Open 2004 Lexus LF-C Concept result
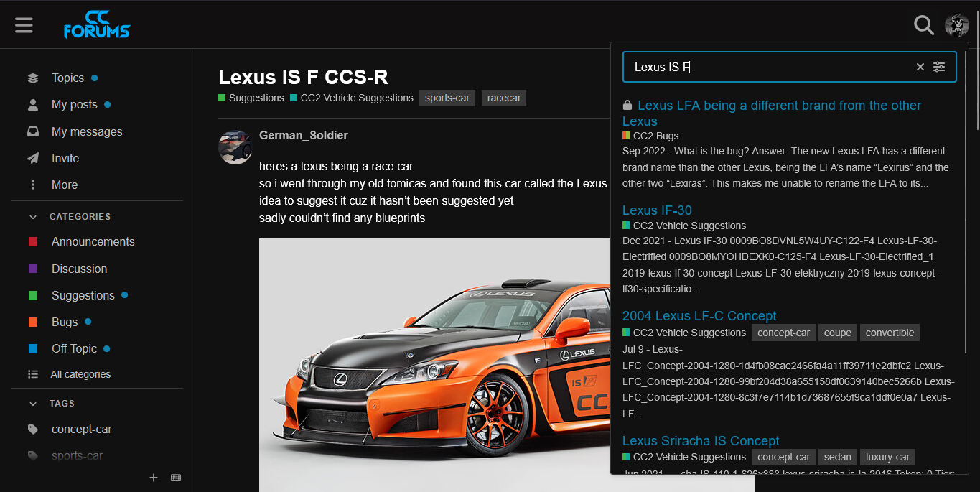 pos(699,316)
